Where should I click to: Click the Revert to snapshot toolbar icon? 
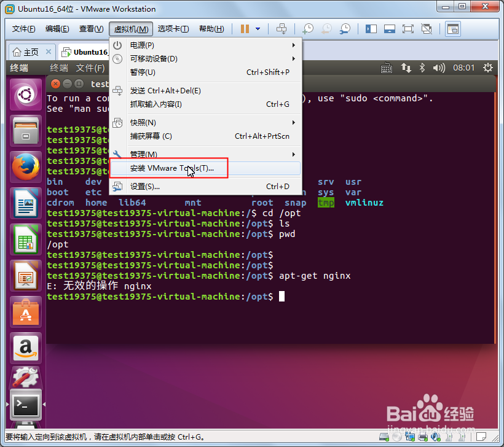coord(326,29)
